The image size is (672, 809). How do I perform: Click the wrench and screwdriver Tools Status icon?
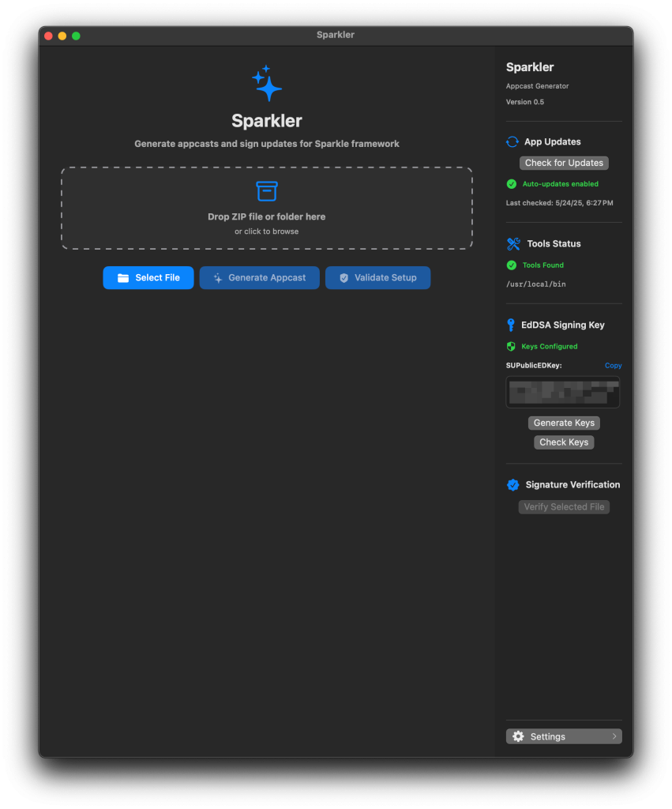tap(513, 243)
